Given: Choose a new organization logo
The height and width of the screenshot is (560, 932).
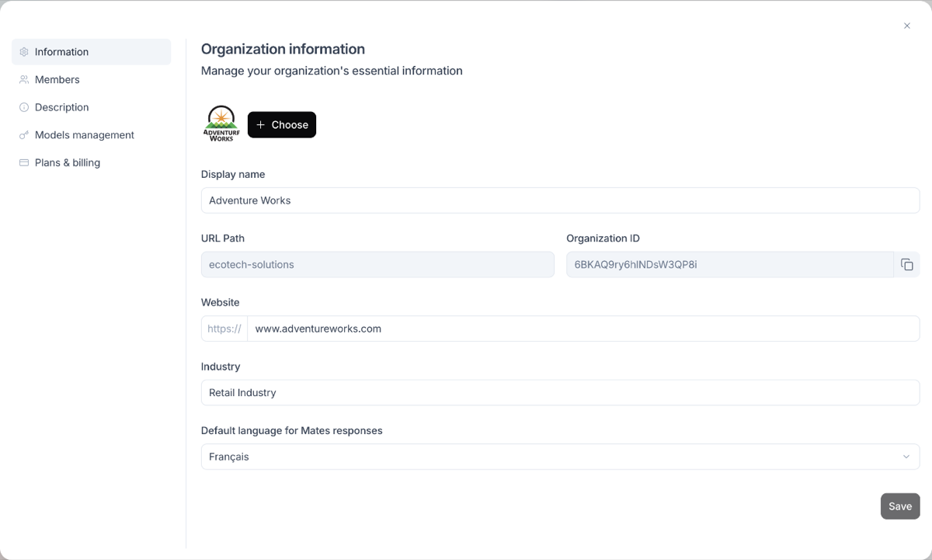Looking at the screenshot, I should [x=282, y=125].
